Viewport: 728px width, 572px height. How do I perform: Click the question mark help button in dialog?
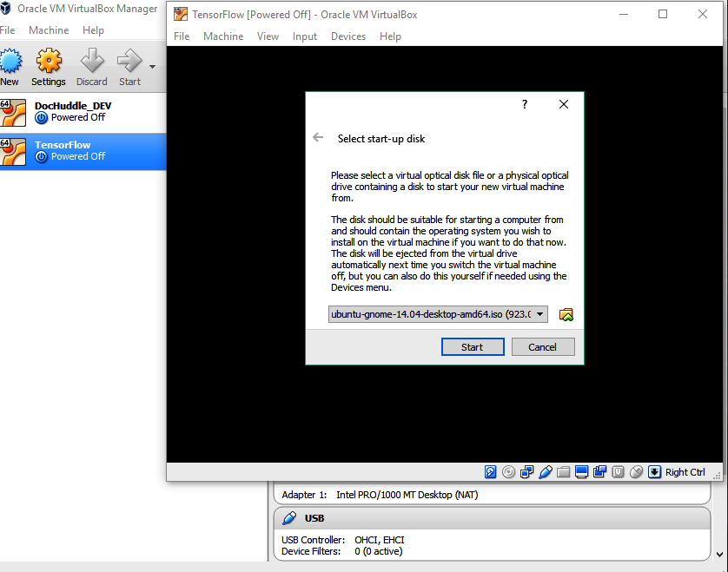click(x=525, y=104)
